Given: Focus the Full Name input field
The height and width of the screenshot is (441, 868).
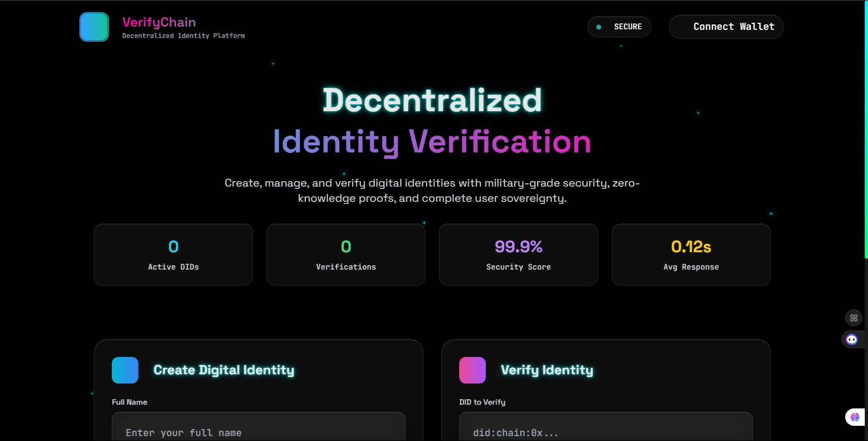Looking at the screenshot, I should (x=258, y=432).
